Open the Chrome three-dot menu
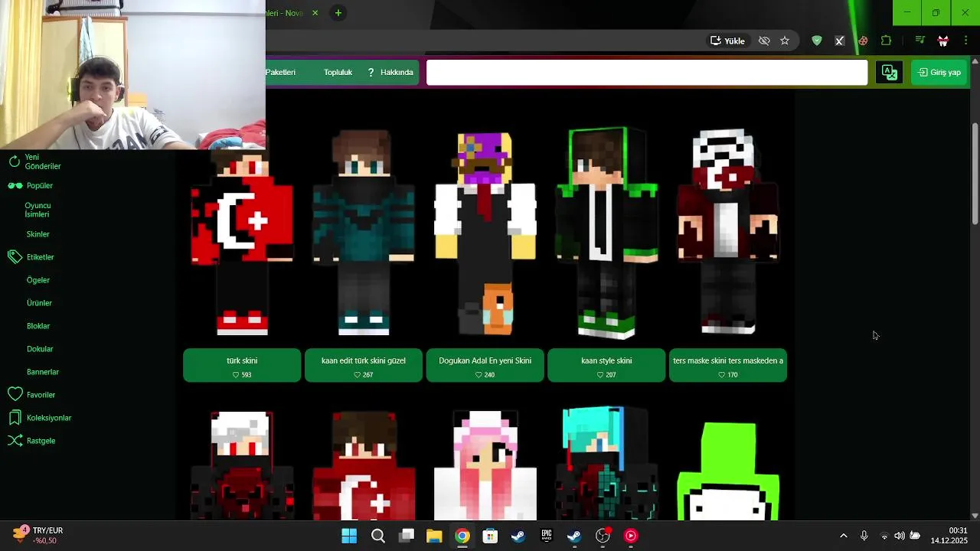Viewport: 980px width, 551px height. 965,41
